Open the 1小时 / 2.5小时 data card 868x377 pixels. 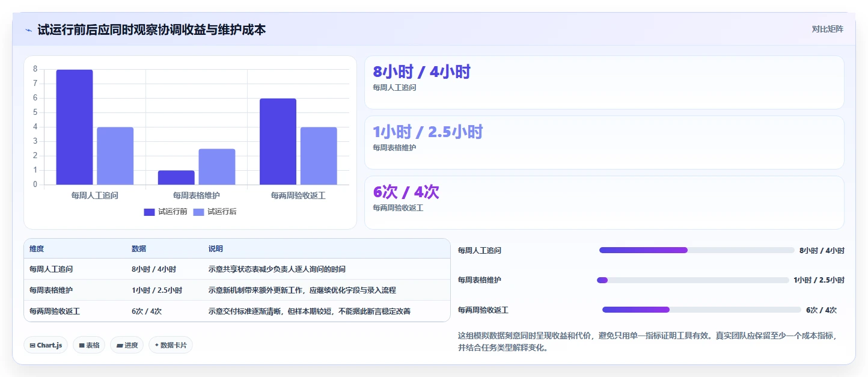604,143
